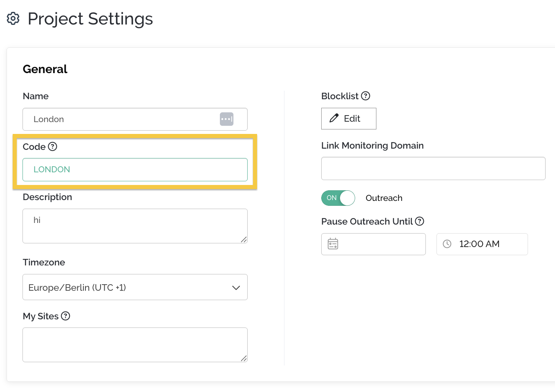Click the Code field showing LONDON
The height and width of the screenshot is (392, 555).
(135, 169)
